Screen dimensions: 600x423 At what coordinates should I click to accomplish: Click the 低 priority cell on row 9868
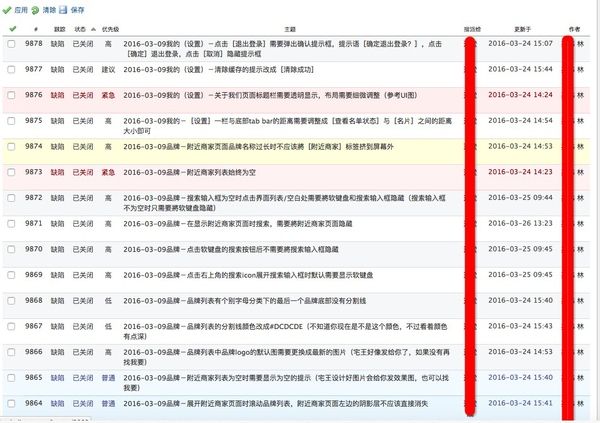[108, 301]
